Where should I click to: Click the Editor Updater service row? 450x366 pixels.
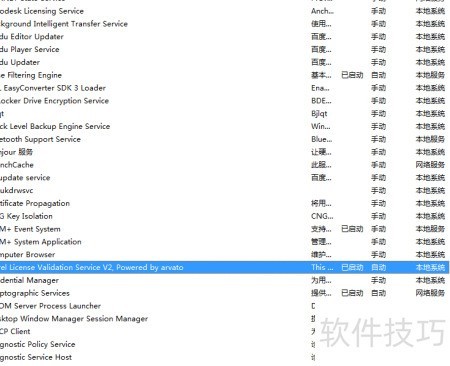(225, 37)
